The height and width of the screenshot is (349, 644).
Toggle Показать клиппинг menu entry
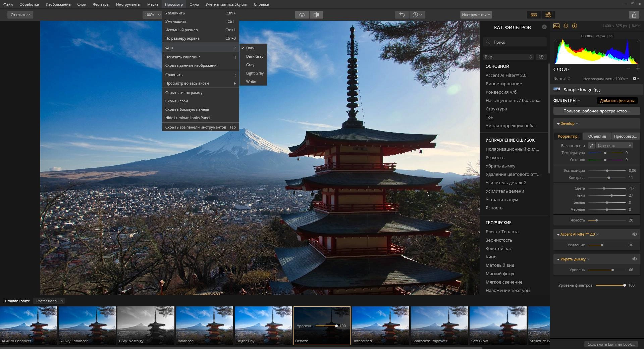tap(200, 57)
